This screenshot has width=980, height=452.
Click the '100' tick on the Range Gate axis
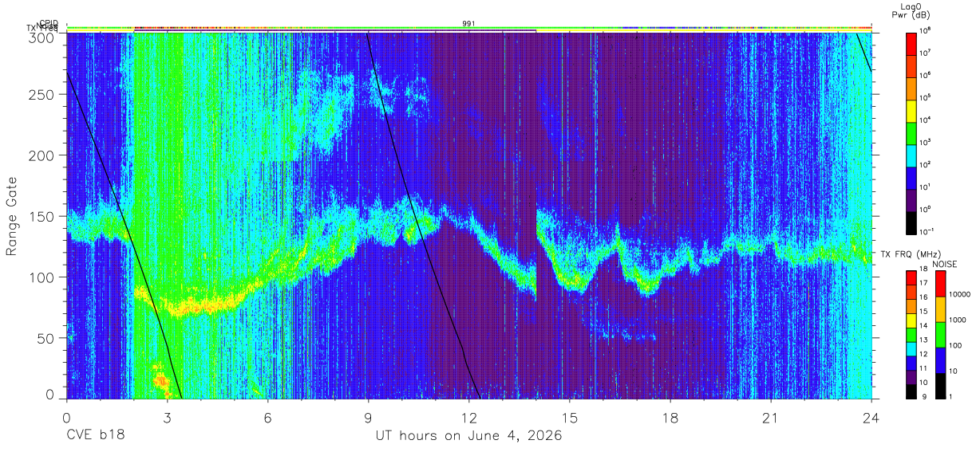coord(43,277)
